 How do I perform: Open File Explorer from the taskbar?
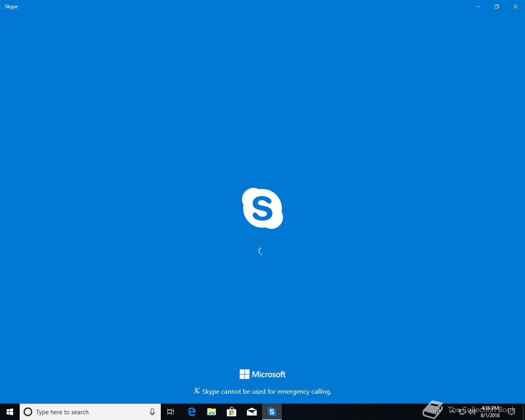[212, 412]
